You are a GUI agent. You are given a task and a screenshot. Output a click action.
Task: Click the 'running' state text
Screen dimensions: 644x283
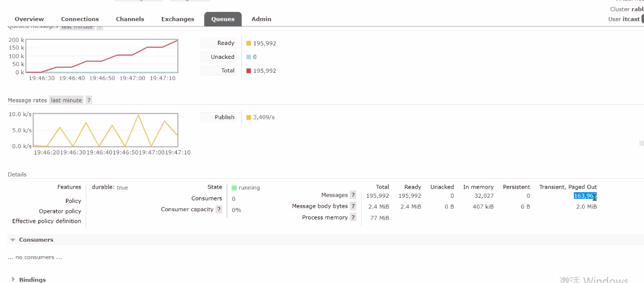(x=249, y=188)
